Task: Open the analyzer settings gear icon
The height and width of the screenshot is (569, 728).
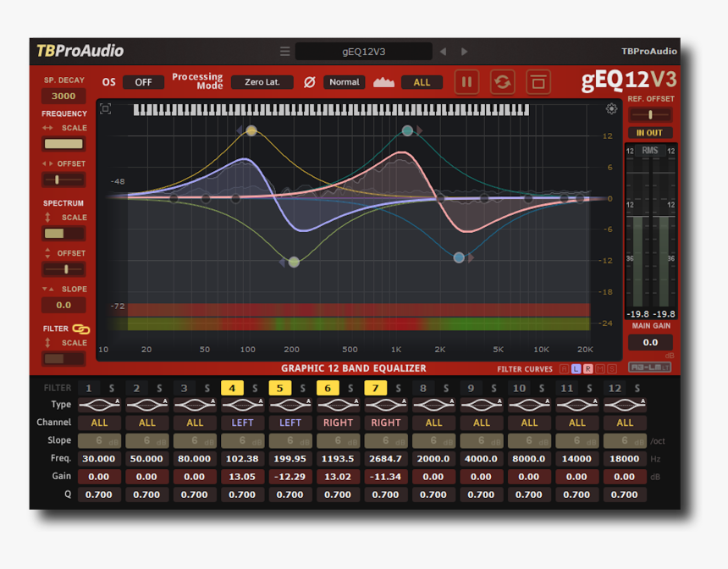Action: pyautogui.click(x=611, y=109)
